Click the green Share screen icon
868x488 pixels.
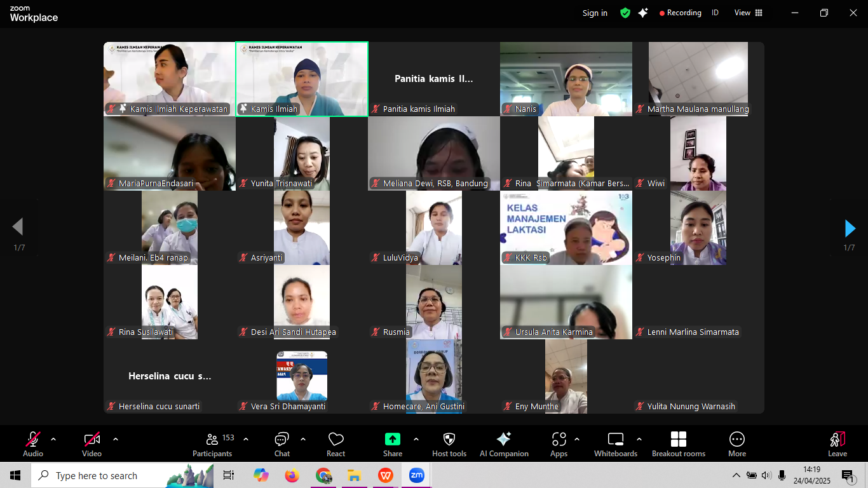[393, 439]
